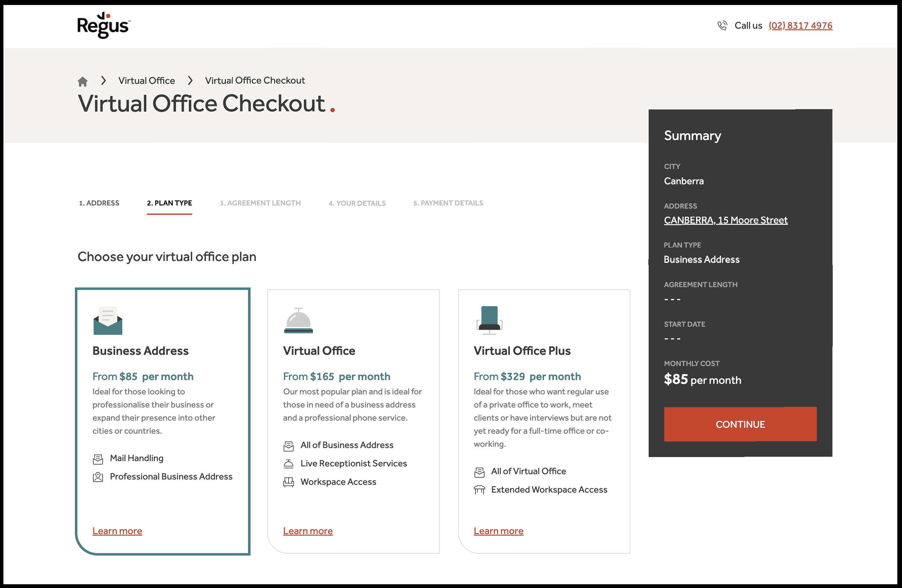Click the chevron after Virtual Office breadcrumb
This screenshot has height=588, width=902.
coord(190,80)
